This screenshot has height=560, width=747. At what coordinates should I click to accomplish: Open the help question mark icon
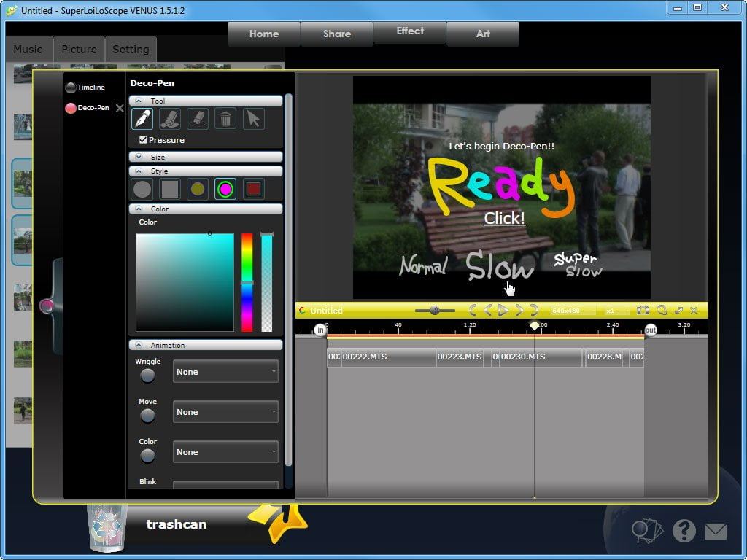[x=684, y=531]
